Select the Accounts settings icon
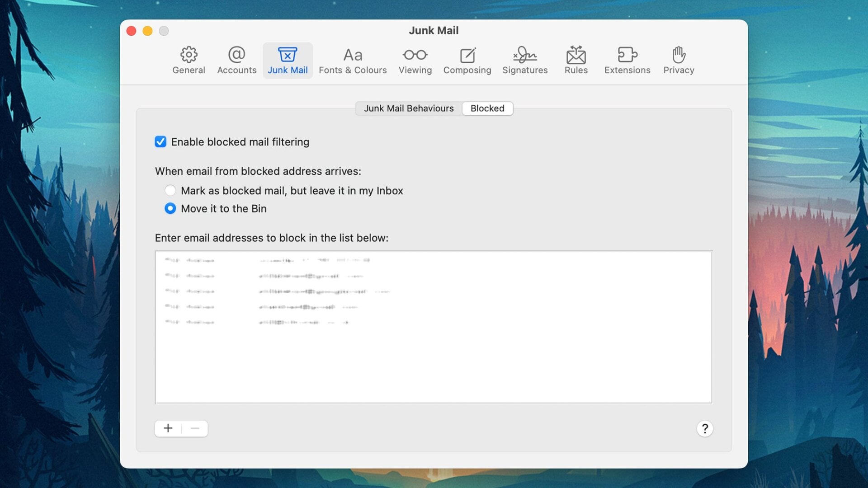The width and height of the screenshot is (868, 488). click(236, 60)
